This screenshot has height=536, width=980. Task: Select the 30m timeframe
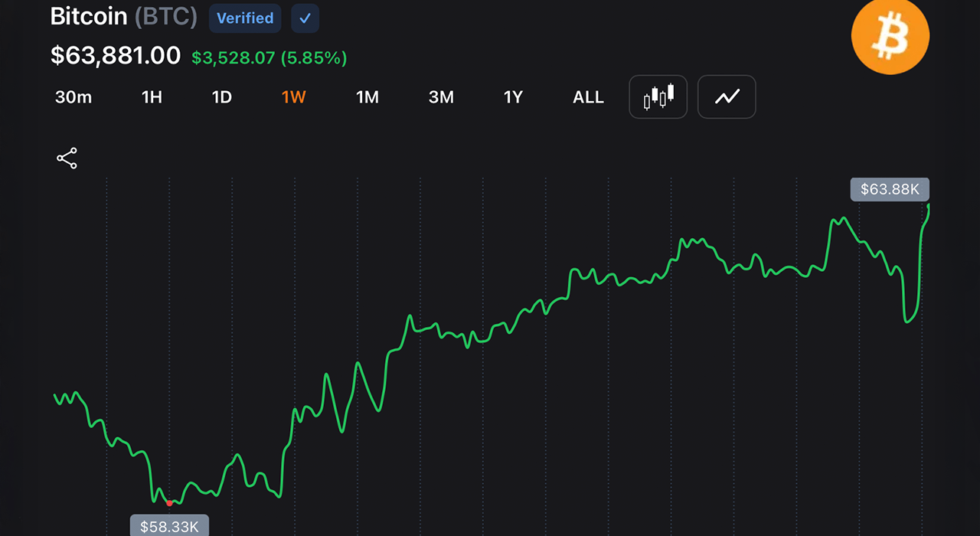[x=73, y=97]
